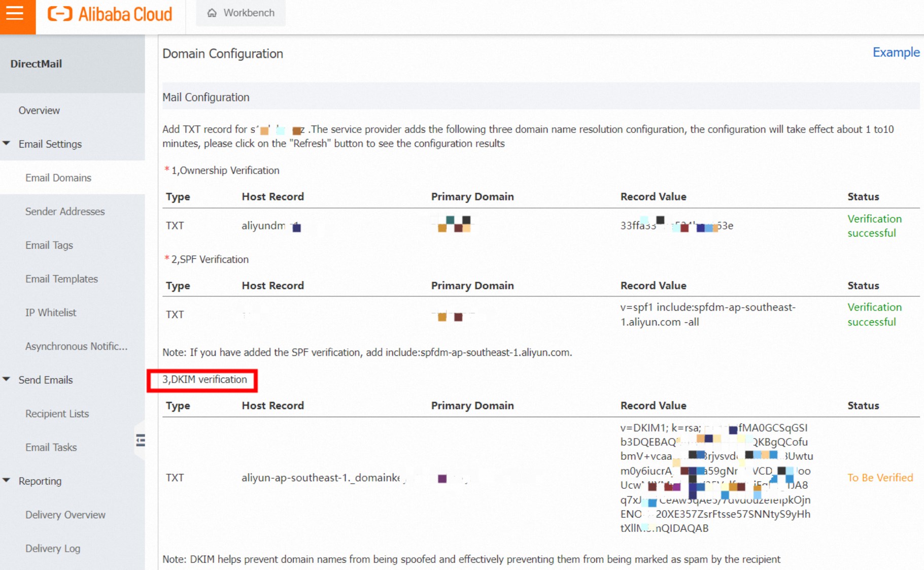Open Delivery Log page

[53, 548]
